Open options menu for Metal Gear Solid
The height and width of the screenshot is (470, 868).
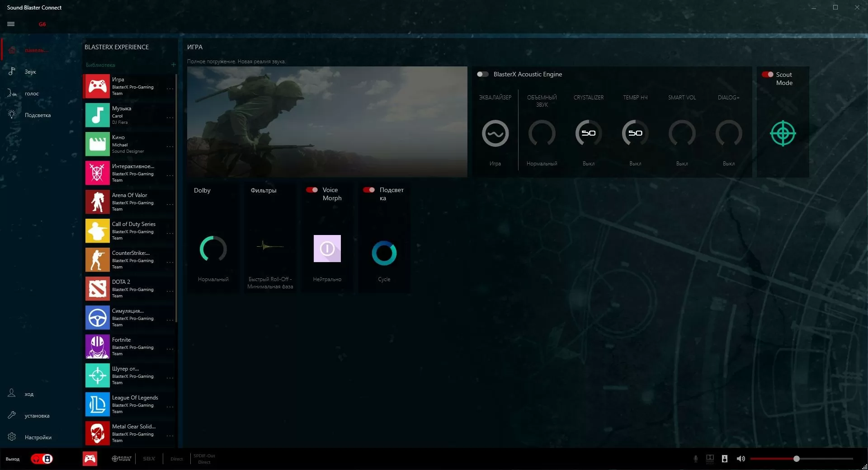pos(170,436)
